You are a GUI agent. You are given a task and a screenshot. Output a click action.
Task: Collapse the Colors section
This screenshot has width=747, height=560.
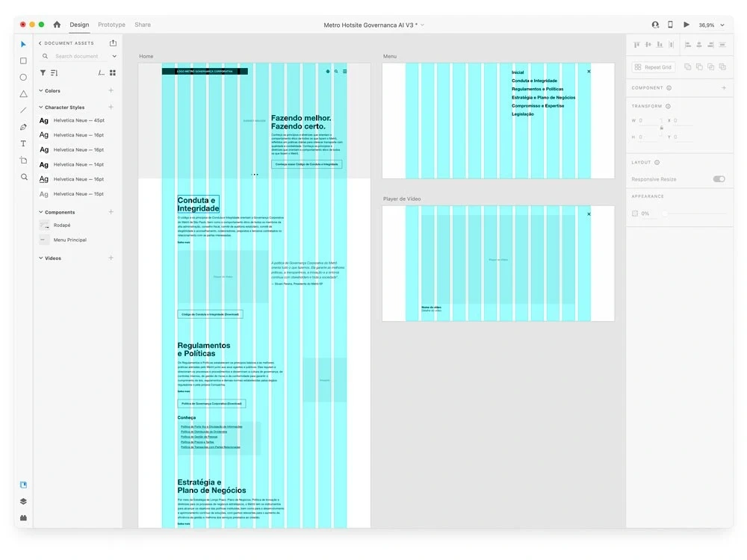click(x=41, y=90)
